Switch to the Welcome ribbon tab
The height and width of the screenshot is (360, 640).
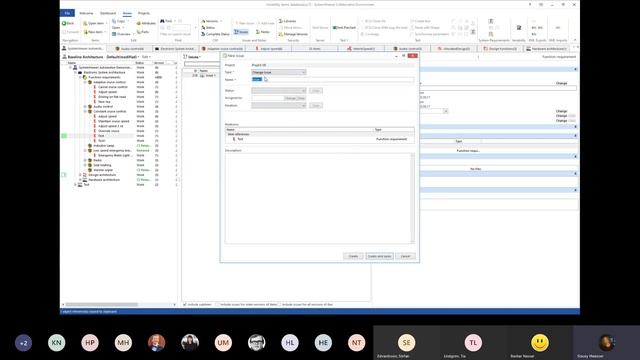pyautogui.click(x=86, y=13)
